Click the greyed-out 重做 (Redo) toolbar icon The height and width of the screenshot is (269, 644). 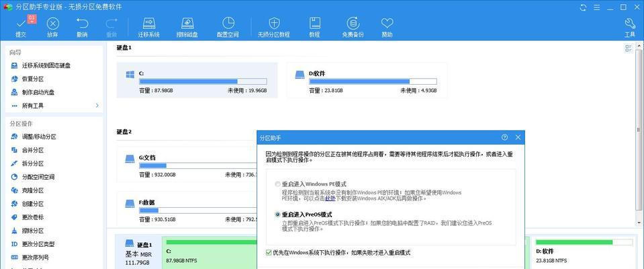pyautogui.click(x=111, y=24)
